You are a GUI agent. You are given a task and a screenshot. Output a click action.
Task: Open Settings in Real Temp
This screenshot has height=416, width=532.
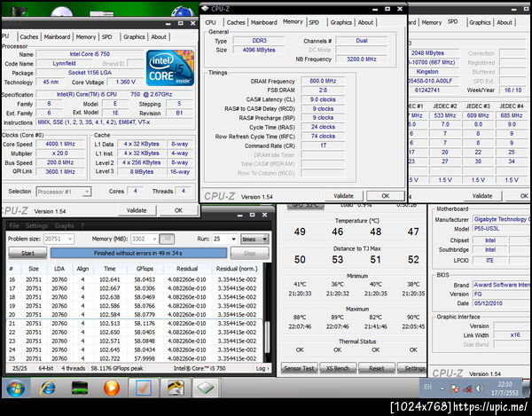pos(414,368)
